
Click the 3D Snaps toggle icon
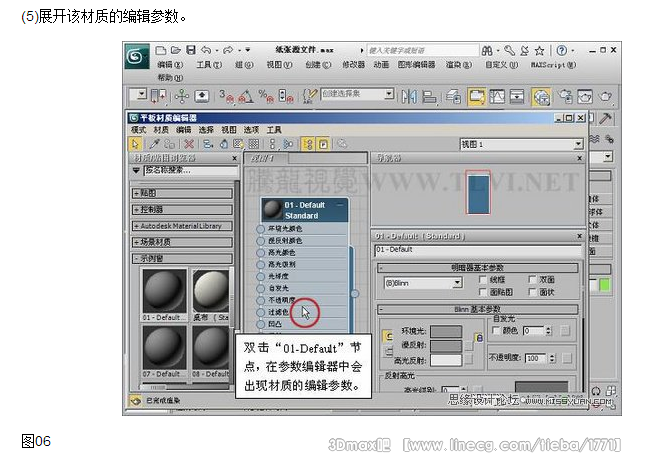click(x=226, y=96)
